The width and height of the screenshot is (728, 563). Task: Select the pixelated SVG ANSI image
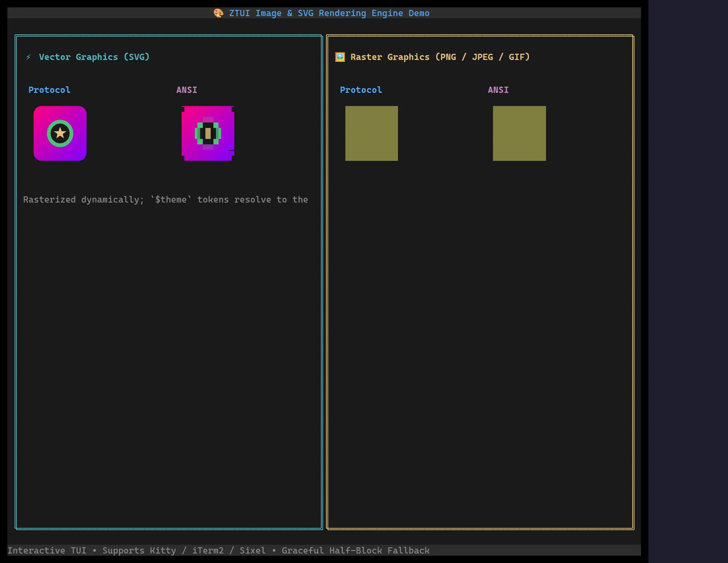[208, 133]
